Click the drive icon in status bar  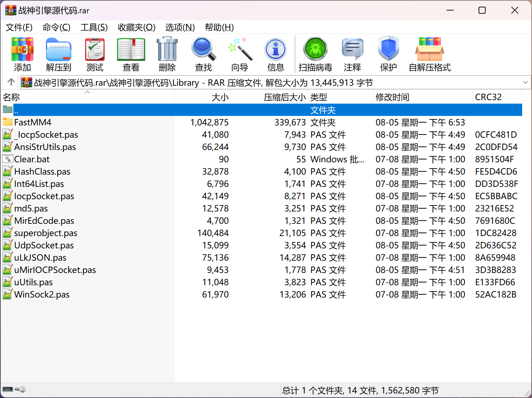(8, 389)
